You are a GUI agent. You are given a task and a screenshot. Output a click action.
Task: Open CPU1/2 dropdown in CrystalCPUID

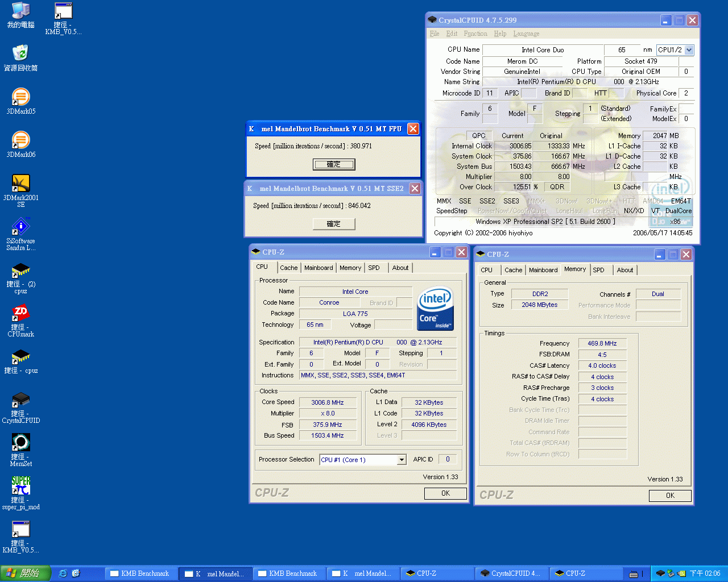689,50
